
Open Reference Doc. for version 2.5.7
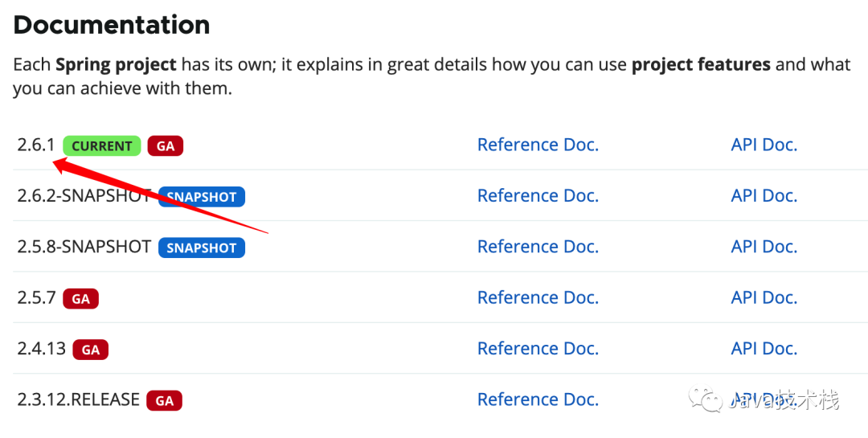pyautogui.click(x=538, y=297)
